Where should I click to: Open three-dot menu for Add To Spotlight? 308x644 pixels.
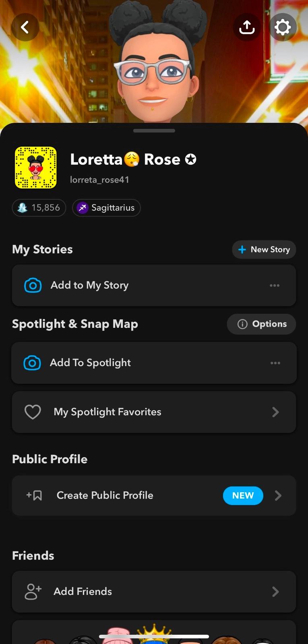(x=275, y=363)
